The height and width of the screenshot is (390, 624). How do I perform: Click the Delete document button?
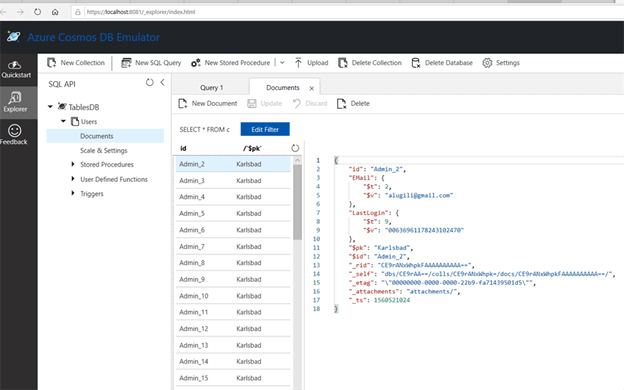(x=353, y=103)
